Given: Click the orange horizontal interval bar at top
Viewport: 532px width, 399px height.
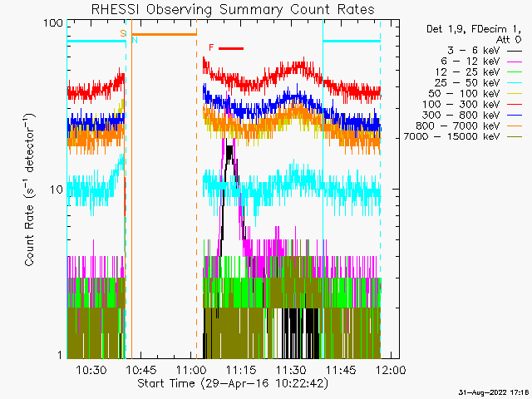Looking at the screenshot, I should pyautogui.click(x=164, y=34).
